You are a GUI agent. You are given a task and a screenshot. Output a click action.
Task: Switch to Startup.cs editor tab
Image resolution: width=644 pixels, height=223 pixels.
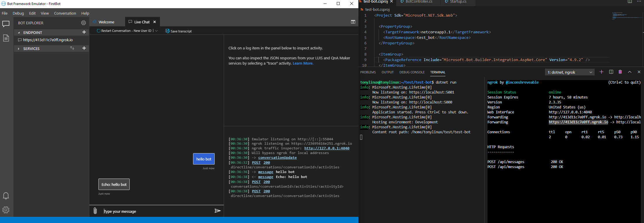(458, 1)
